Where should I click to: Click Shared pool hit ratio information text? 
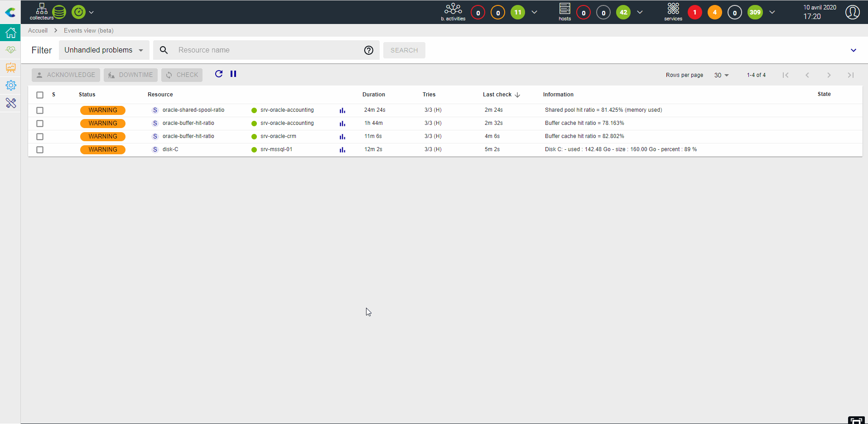603,110
